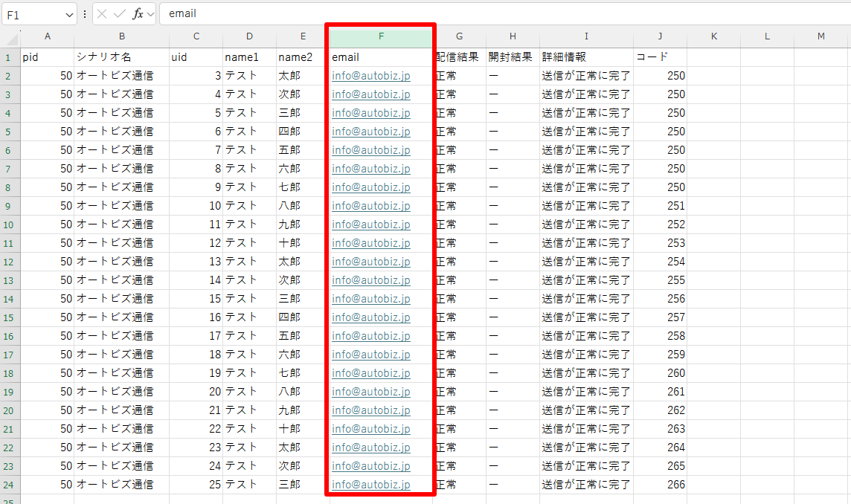The height and width of the screenshot is (504, 851).
Task: Select row 12 header
Action: [x=10, y=262]
